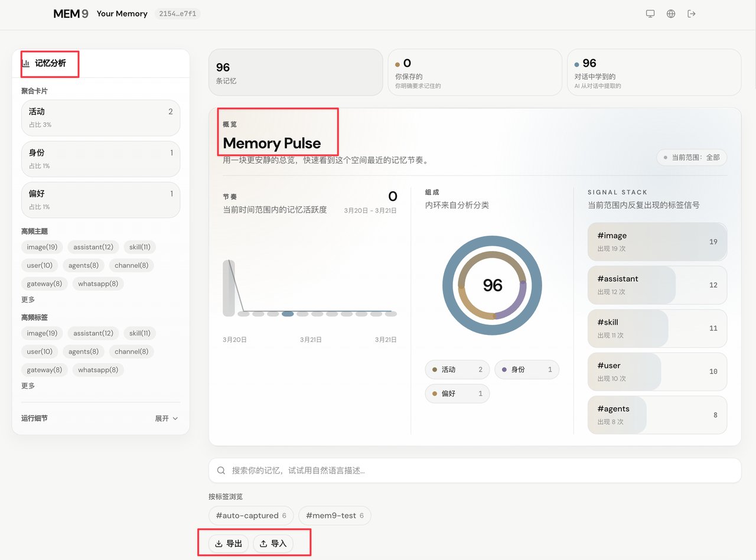Click the 偏好 1 legend chip below chart
756x560 pixels.
tap(457, 393)
